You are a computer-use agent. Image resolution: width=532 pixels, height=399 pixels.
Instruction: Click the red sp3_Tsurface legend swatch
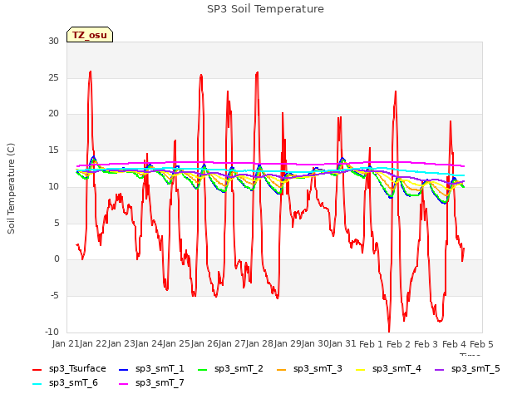pyautogui.click(x=37, y=369)
